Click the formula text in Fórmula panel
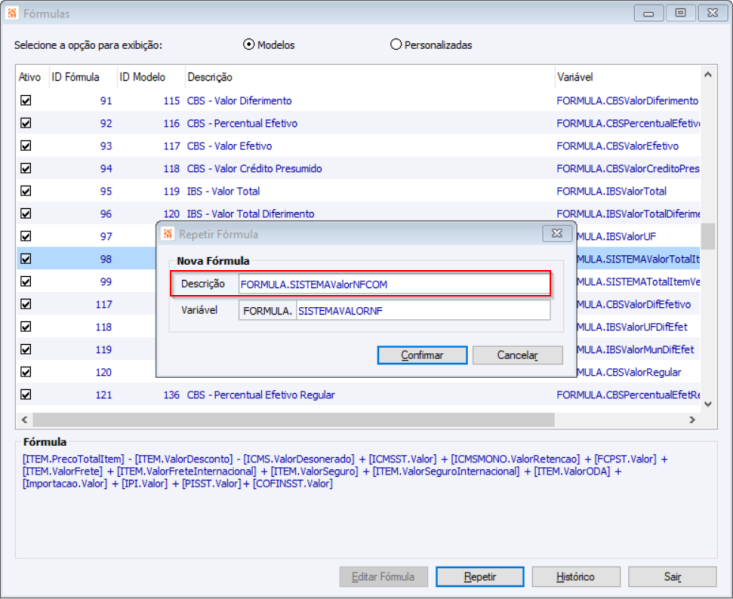This screenshot has width=733, height=599. tap(345, 471)
